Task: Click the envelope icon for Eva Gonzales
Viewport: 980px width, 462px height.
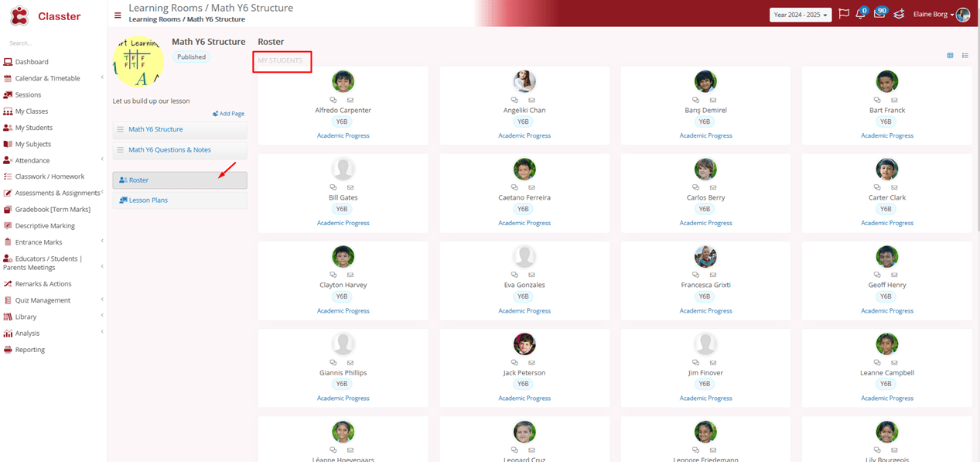Action: click(531, 275)
